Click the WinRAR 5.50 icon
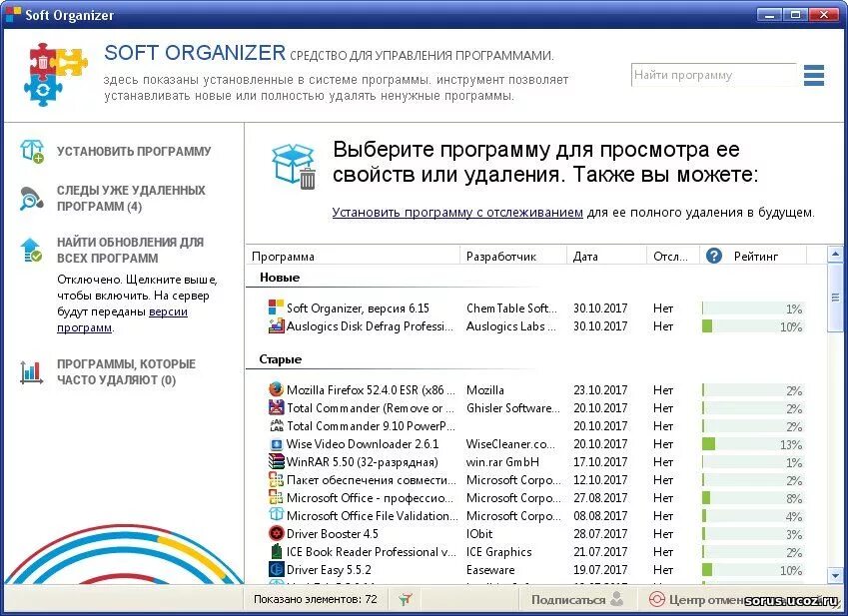This screenshot has height=616, width=848. click(276, 461)
